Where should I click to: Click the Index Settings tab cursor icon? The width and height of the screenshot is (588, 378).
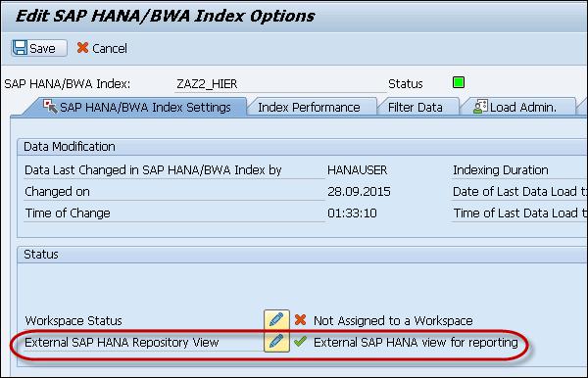[50, 107]
